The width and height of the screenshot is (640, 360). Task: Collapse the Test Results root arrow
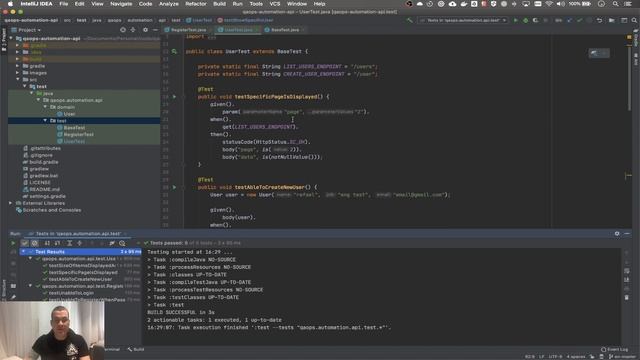[x=23, y=252]
